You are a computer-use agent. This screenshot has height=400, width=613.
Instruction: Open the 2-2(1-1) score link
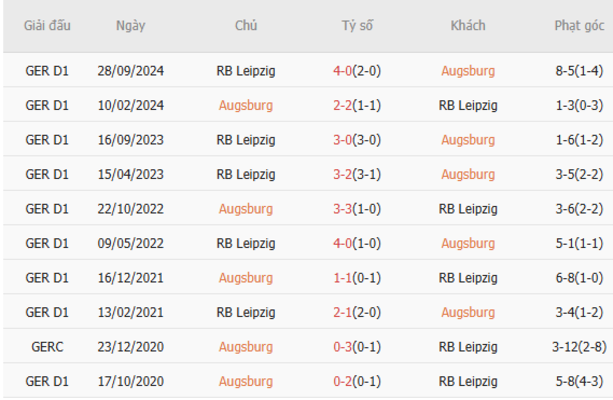pos(356,105)
